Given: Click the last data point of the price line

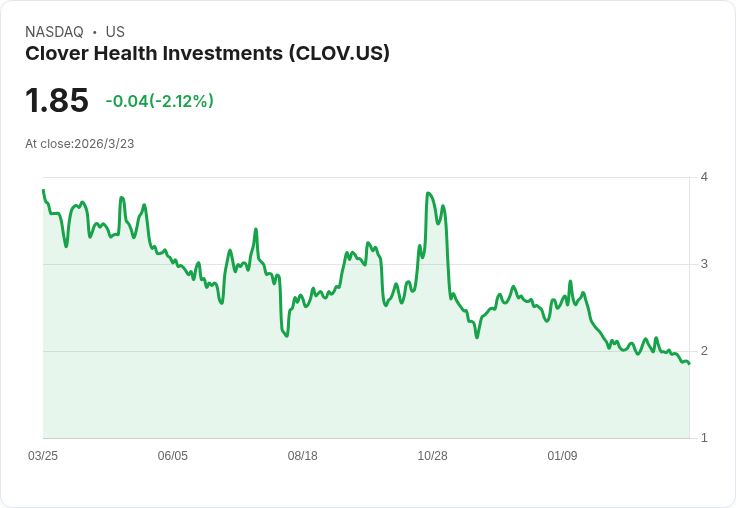Looking at the screenshot, I should pyautogui.click(x=689, y=364).
